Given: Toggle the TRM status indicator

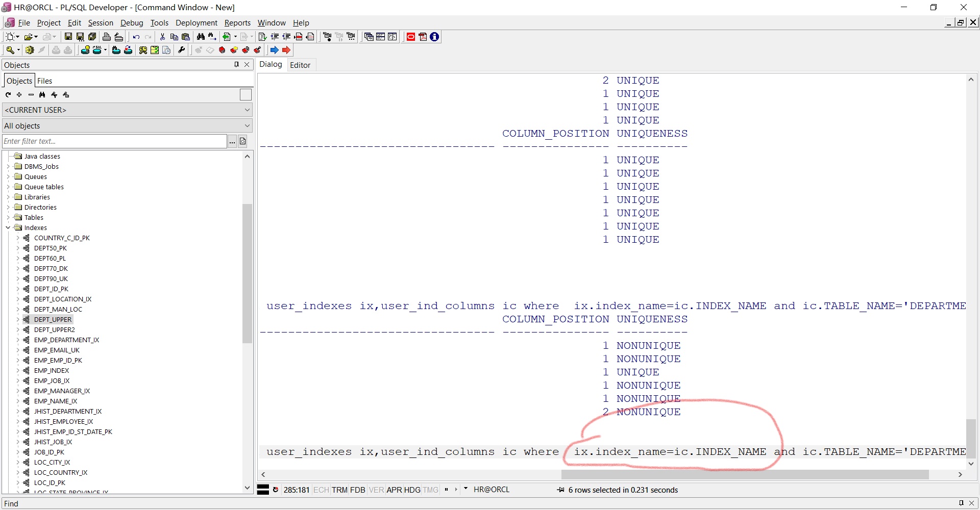Looking at the screenshot, I should point(339,490).
